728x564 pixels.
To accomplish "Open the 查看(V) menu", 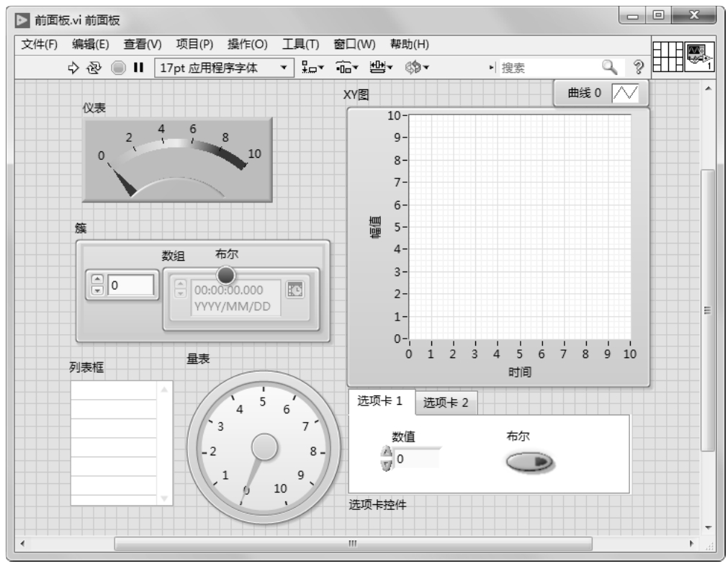I will pos(143,44).
